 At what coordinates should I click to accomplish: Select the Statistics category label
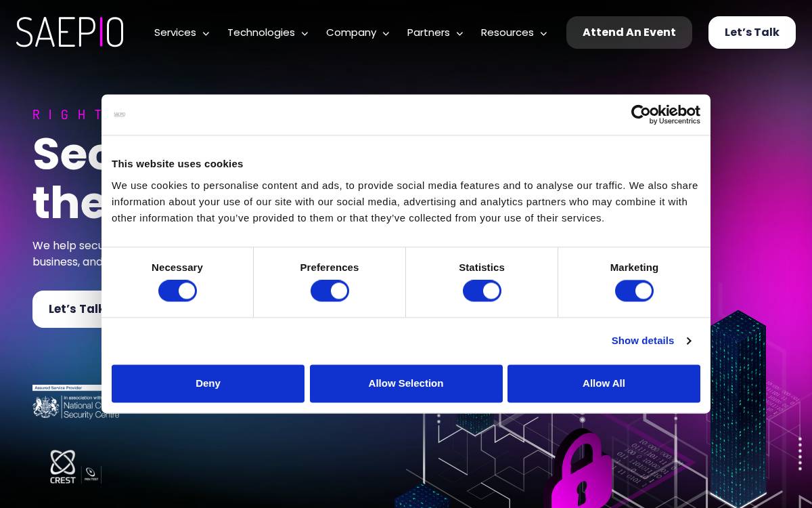(482, 268)
